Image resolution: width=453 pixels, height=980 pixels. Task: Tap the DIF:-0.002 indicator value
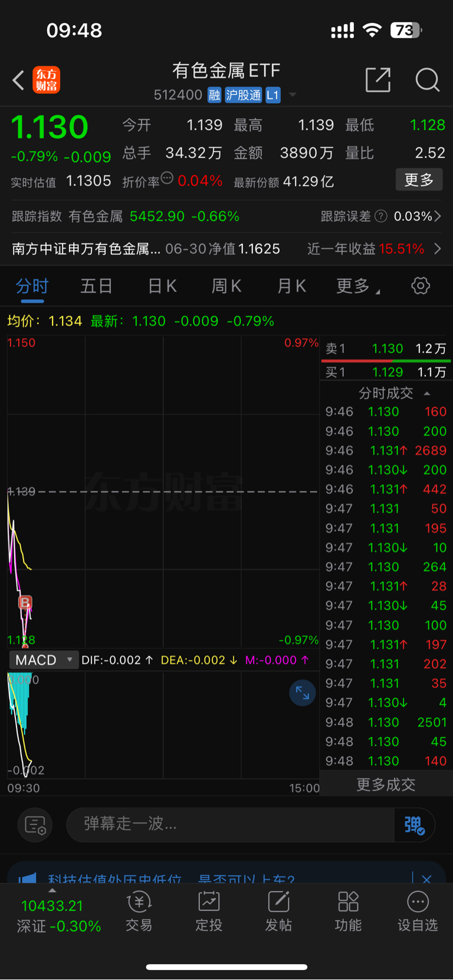[x=117, y=660]
